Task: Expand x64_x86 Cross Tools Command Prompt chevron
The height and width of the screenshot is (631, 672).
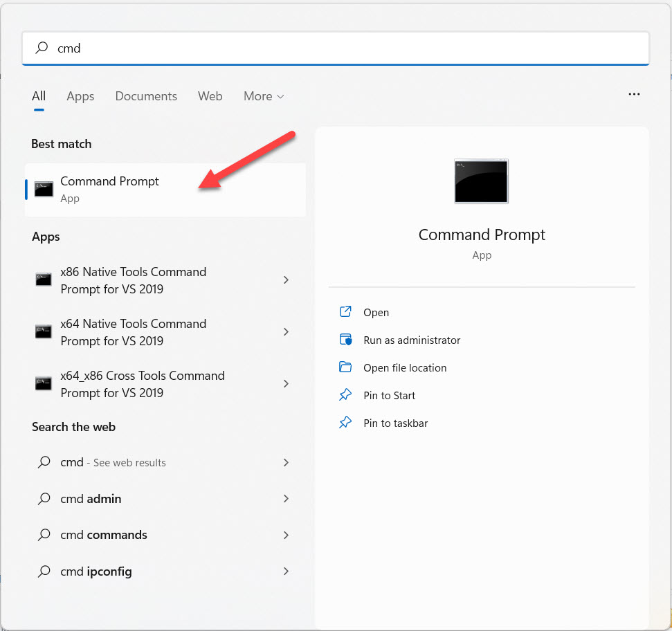Action: pyautogui.click(x=286, y=383)
